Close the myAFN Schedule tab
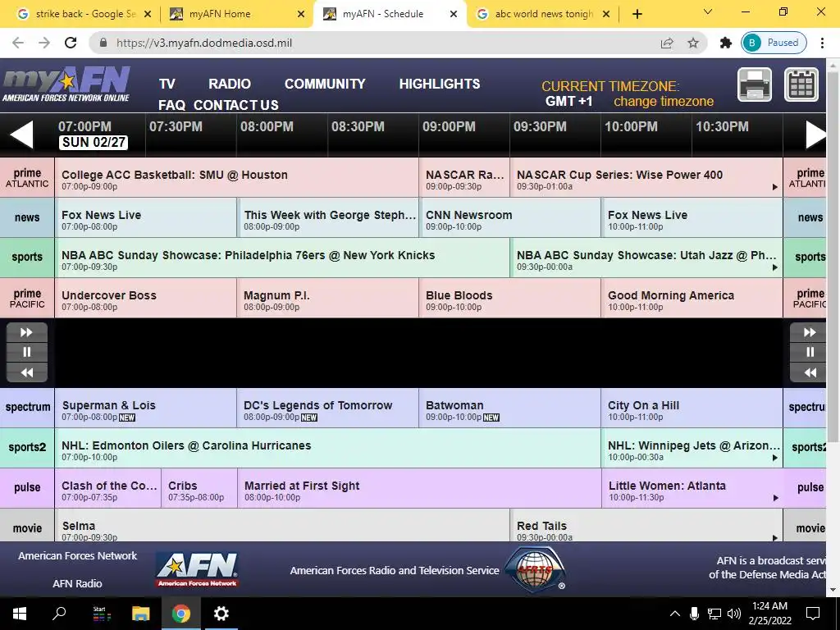Image resolution: width=840 pixels, height=630 pixels. coord(454,14)
